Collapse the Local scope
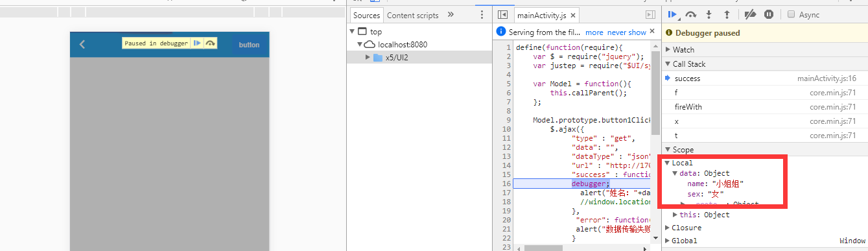868x251 pixels. tap(667, 163)
